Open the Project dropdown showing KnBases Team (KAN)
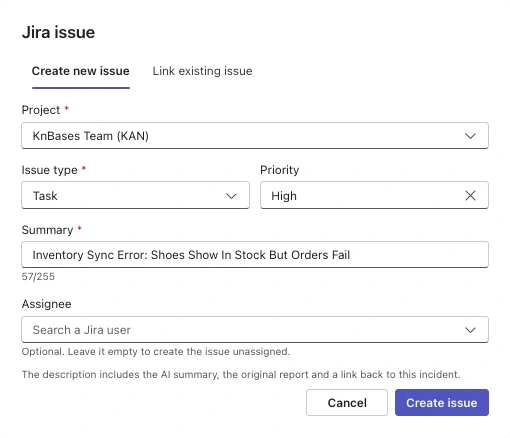This screenshot has height=438, width=510. [x=255, y=136]
